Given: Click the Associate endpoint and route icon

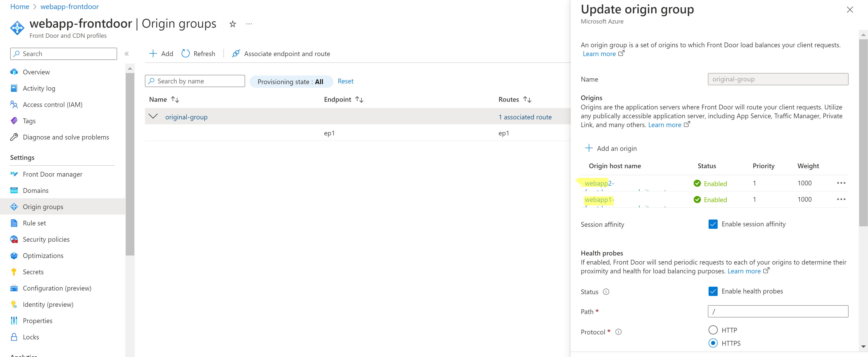Looking at the screenshot, I should pos(236,54).
